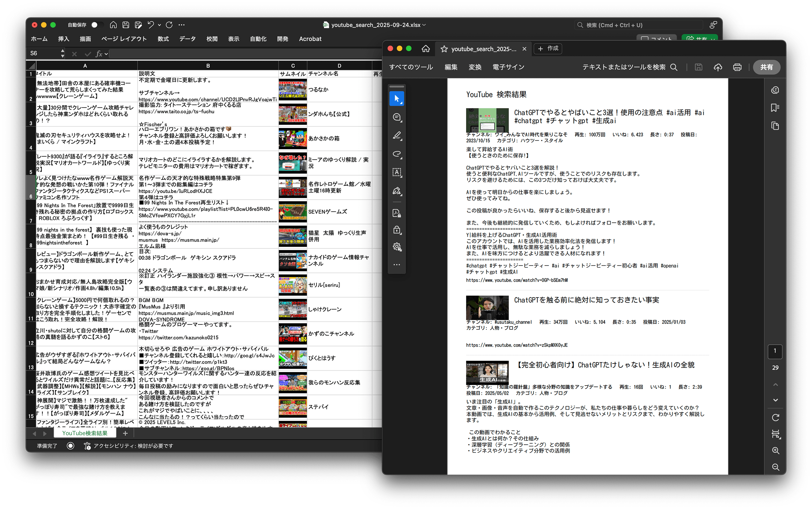Screen dimensions: 812x509
Task: Click the ChatGPT thumbnail of second PDF result
Action: click(x=487, y=308)
